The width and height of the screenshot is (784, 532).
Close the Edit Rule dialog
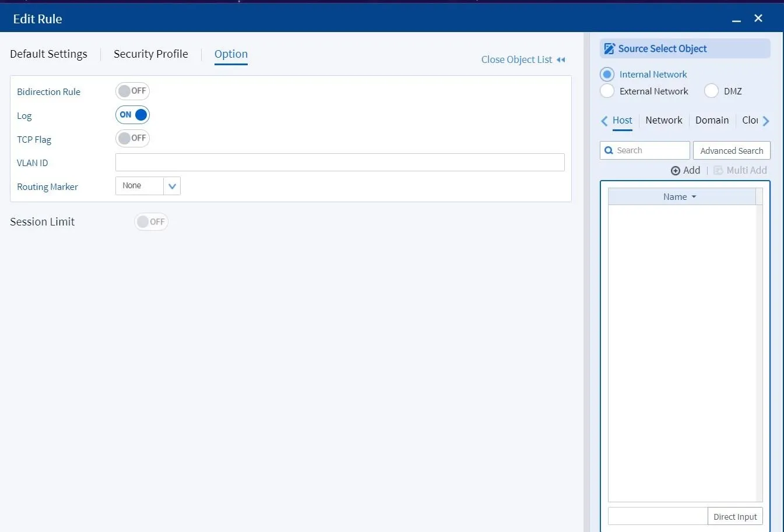coord(758,18)
